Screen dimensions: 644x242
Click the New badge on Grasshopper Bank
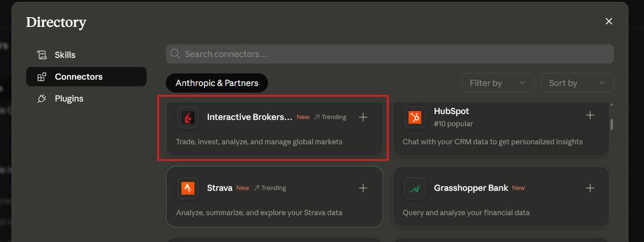tap(518, 188)
